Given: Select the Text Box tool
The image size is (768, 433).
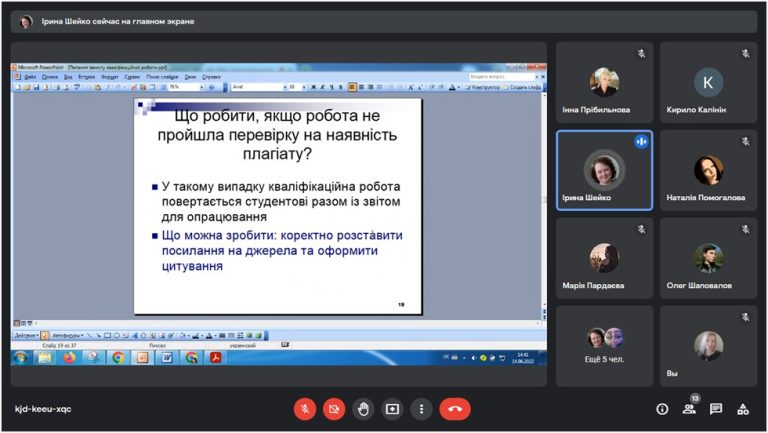Looking at the screenshot, I should pos(125,336).
